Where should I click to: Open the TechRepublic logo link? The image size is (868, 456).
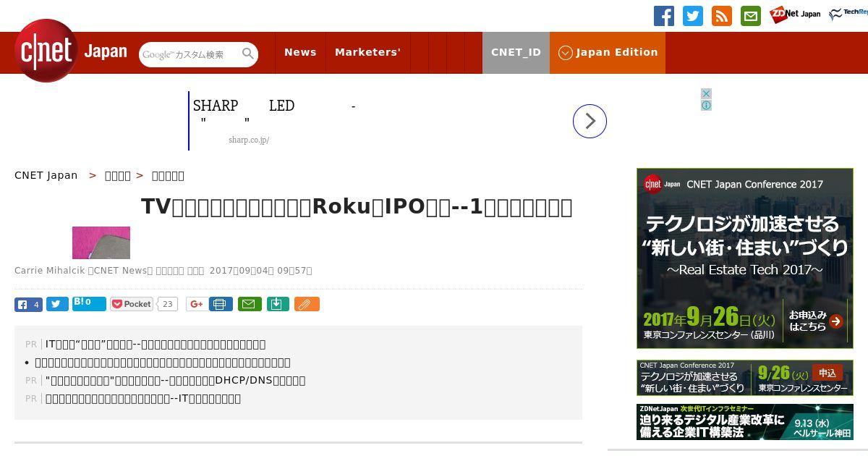click(x=848, y=14)
